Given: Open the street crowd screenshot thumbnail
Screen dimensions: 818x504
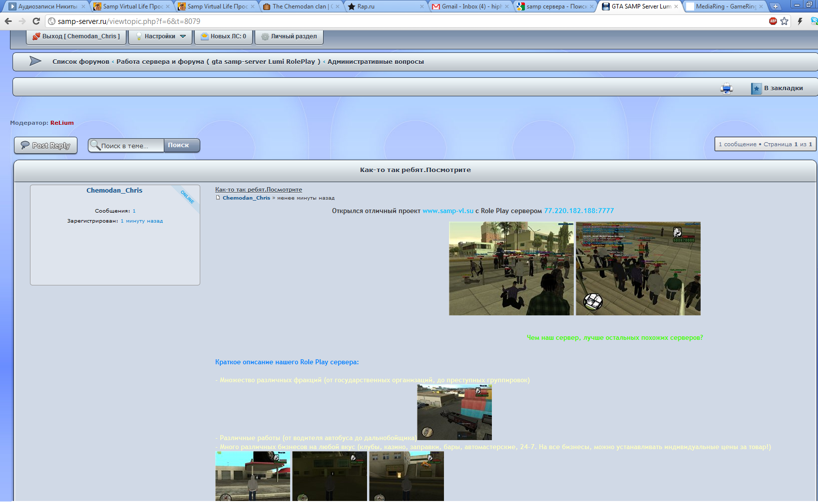Looking at the screenshot, I should point(511,268).
